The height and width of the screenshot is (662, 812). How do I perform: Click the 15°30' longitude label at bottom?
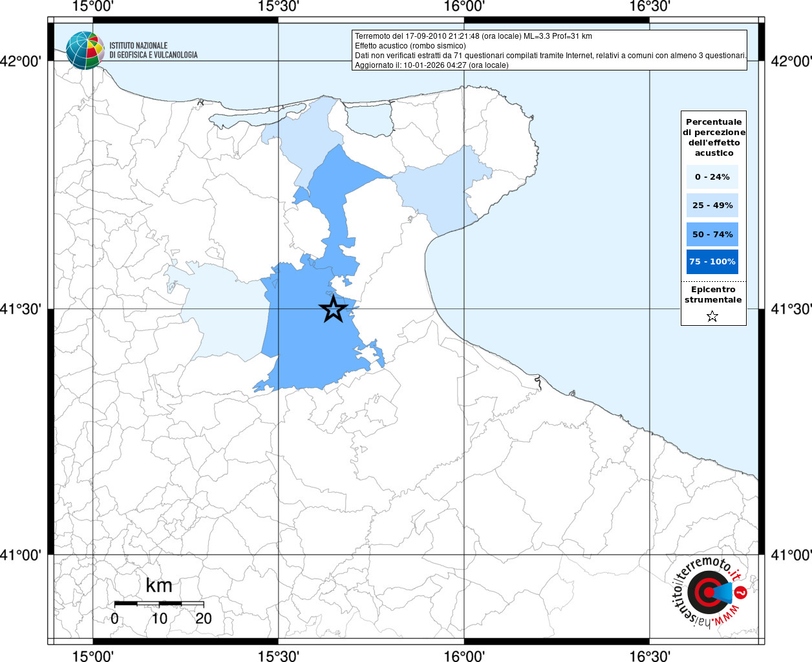278,656
